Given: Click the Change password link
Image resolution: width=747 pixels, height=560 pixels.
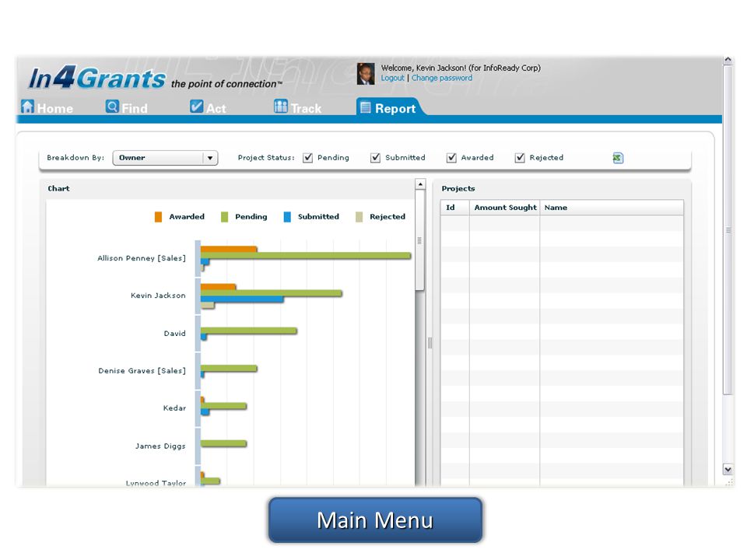Looking at the screenshot, I should pyautogui.click(x=442, y=78).
